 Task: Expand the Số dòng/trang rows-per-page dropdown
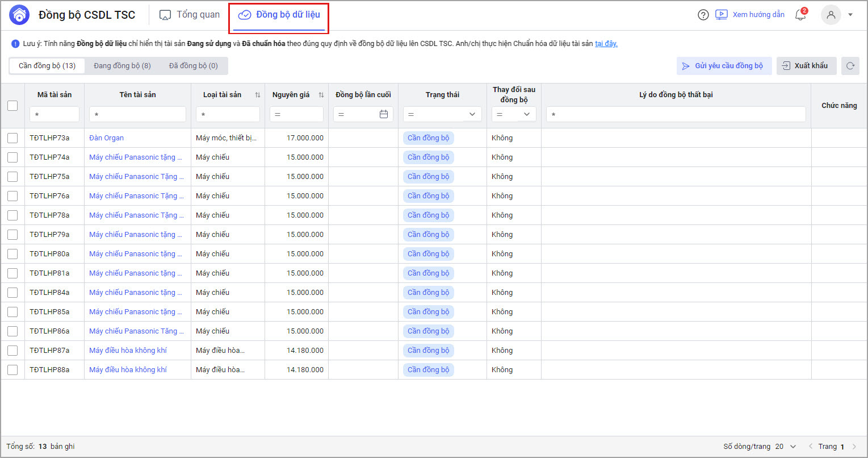point(792,447)
